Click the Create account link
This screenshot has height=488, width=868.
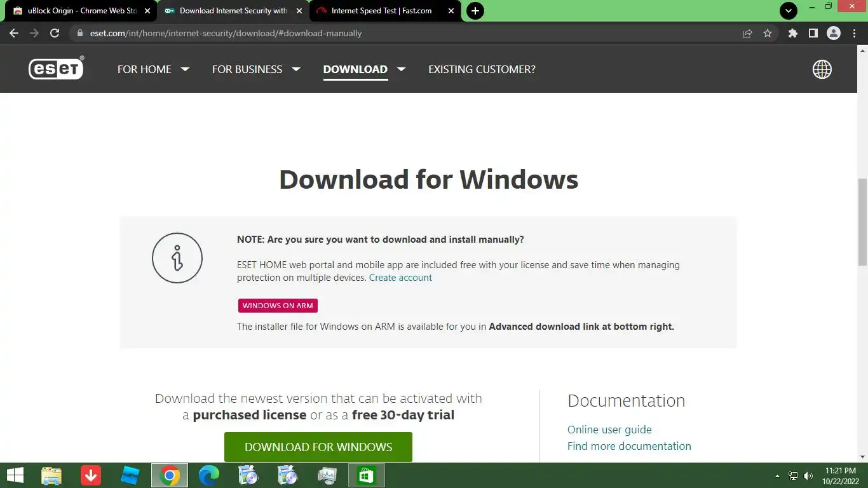(x=400, y=278)
